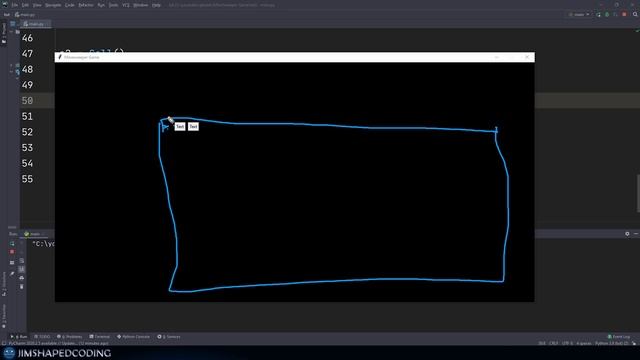Click line number 50 in gutter
640x360 pixels.
point(27,101)
